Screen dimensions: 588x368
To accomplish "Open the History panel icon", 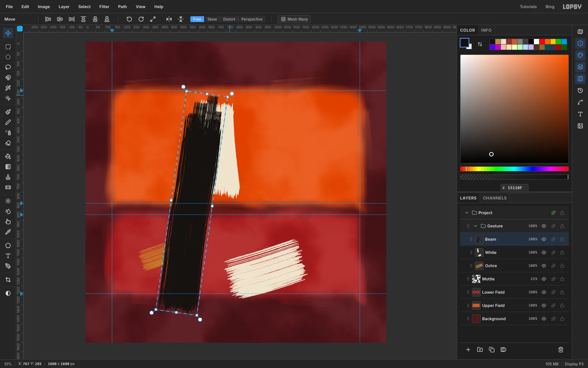I will coord(580,91).
